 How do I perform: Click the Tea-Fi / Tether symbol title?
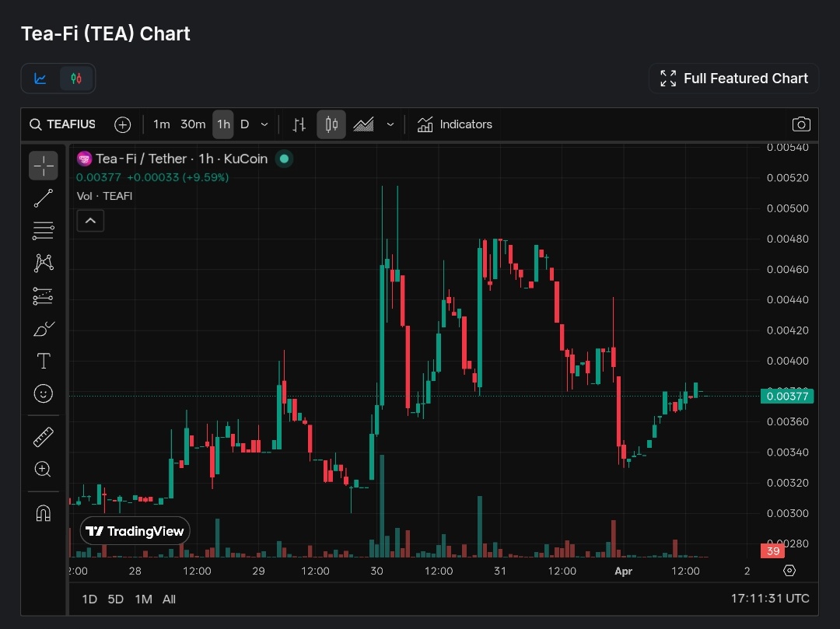point(181,159)
